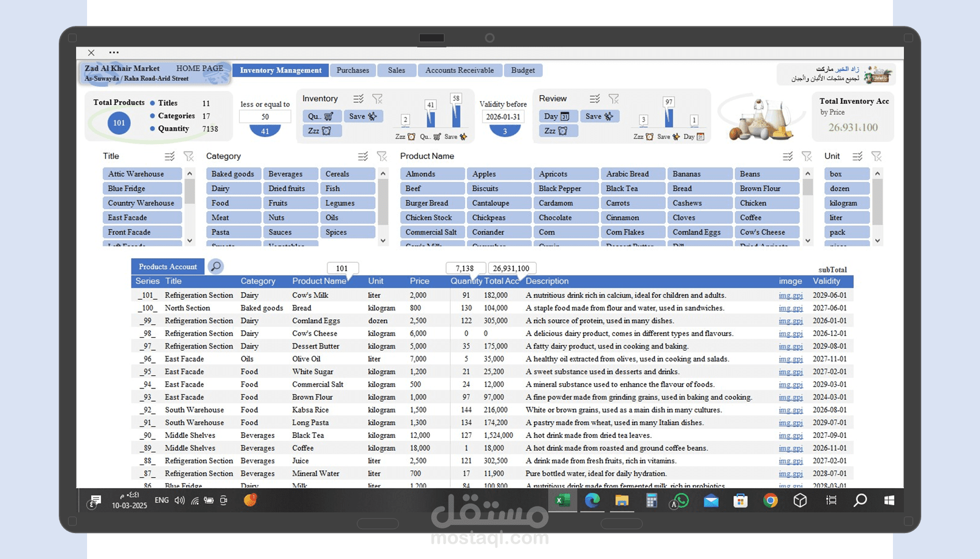Viewport: 980px width, 559px height.
Task: Switch to the Purchases tab
Action: coord(352,70)
